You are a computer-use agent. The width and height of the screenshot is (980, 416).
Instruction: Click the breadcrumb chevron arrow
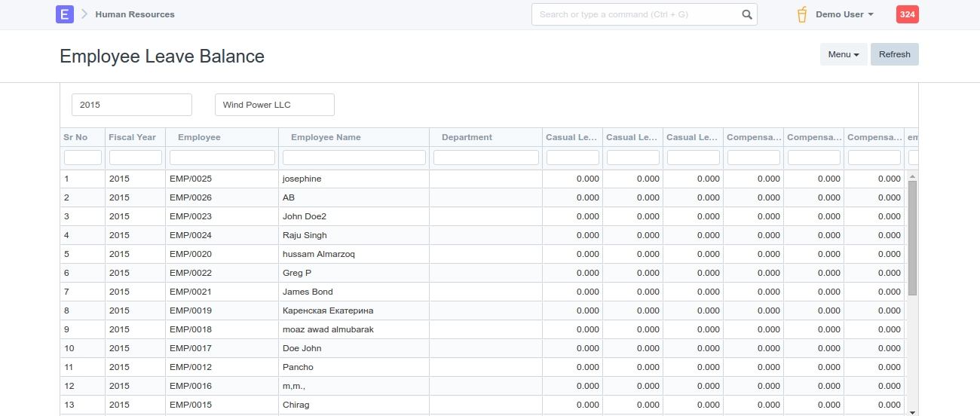(x=84, y=14)
